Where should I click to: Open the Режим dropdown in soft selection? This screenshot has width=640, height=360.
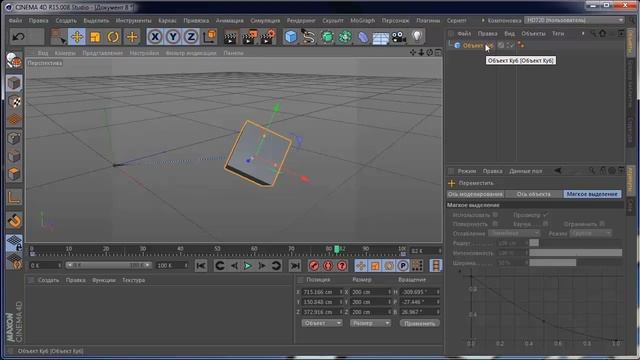pyautogui.click(x=591, y=233)
